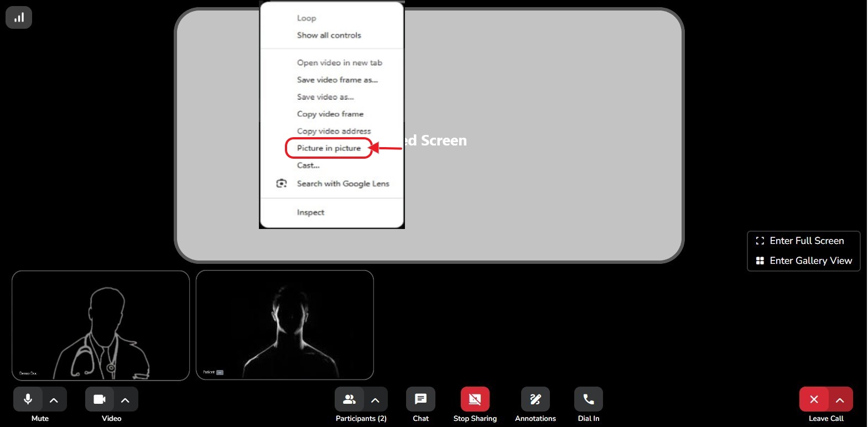Open the Annotations tool
868x427 pixels.
click(535, 399)
